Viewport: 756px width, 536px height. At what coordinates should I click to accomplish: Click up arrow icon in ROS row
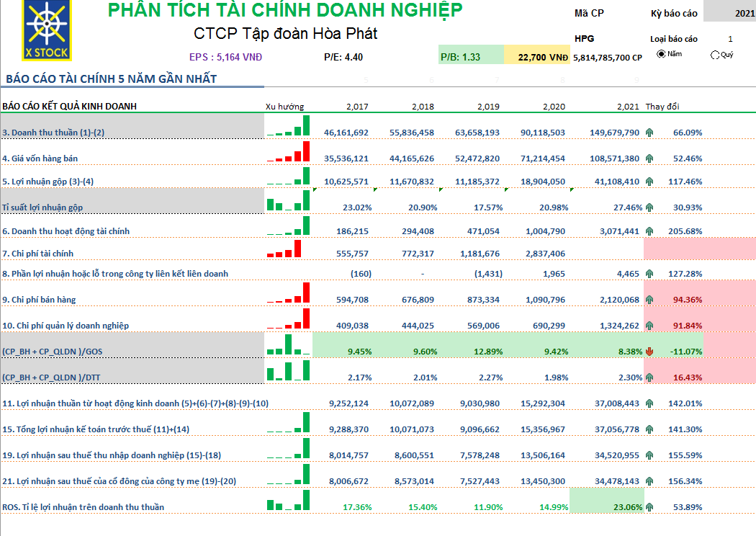(649, 507)
